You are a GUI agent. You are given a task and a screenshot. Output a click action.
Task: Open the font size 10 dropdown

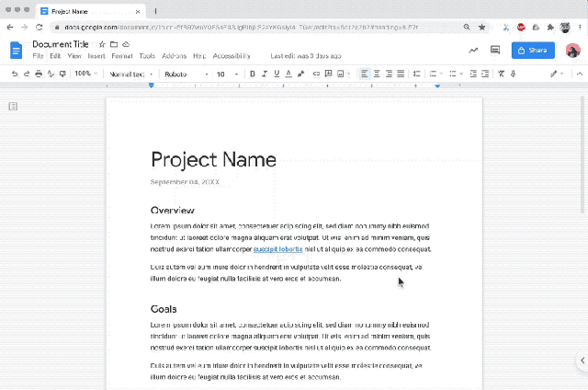click(x=227, y=75)
